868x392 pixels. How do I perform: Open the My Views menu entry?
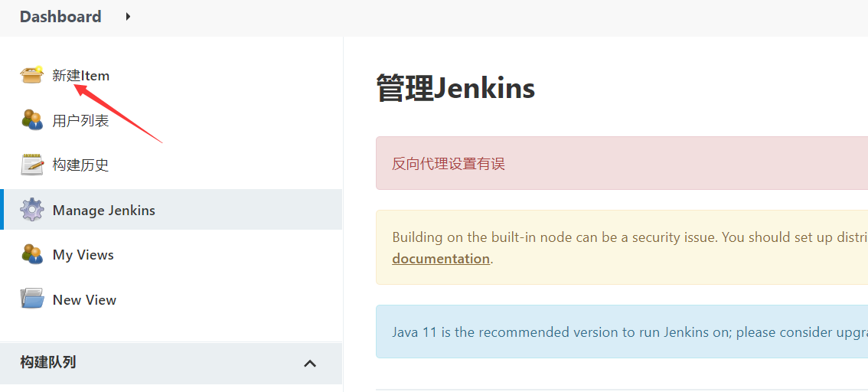83,255
